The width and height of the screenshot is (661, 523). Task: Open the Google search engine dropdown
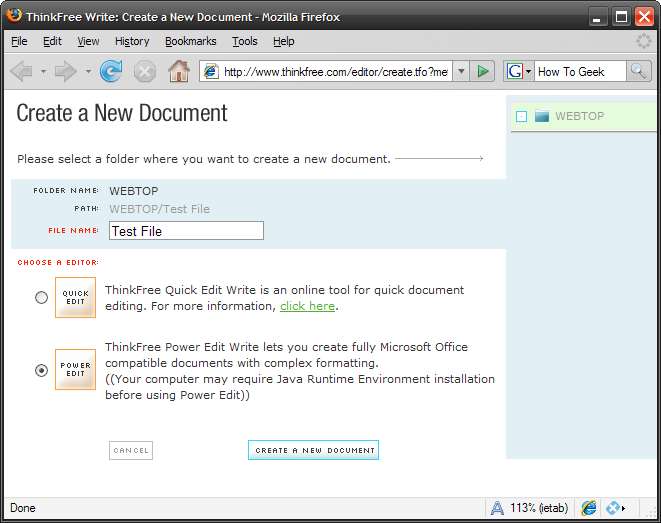[x=528, y=71]
